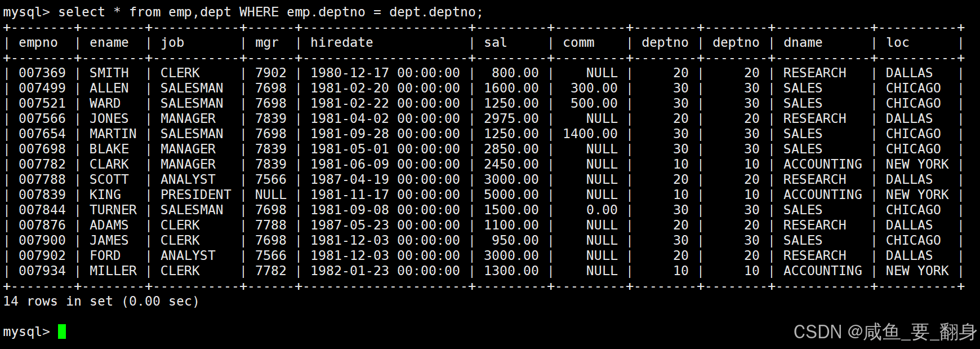This screenshot has width=980, height=349.
Task: Click hiredate 1981-11-17 00:00:00
Action: click(385, 195)
